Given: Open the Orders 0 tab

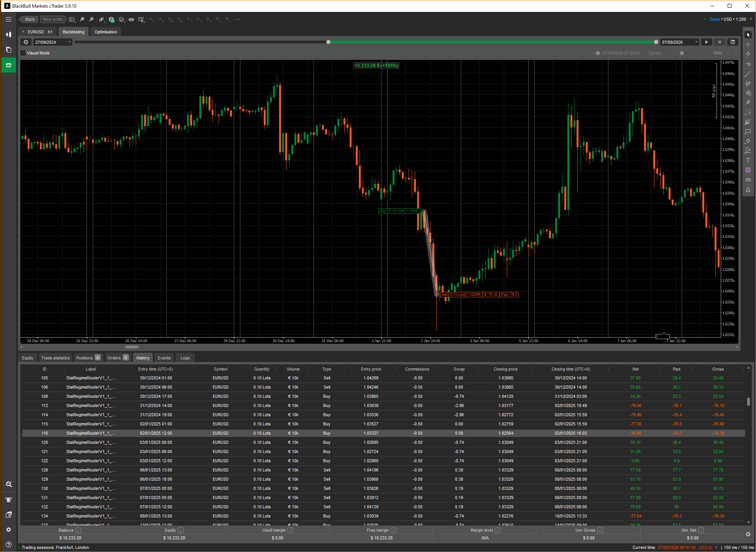Looking at the screenshot, I should coord(118,358).
